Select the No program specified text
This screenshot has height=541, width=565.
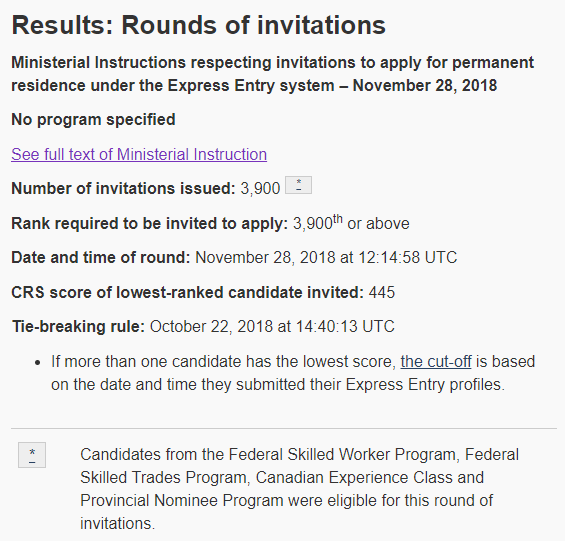93,119
